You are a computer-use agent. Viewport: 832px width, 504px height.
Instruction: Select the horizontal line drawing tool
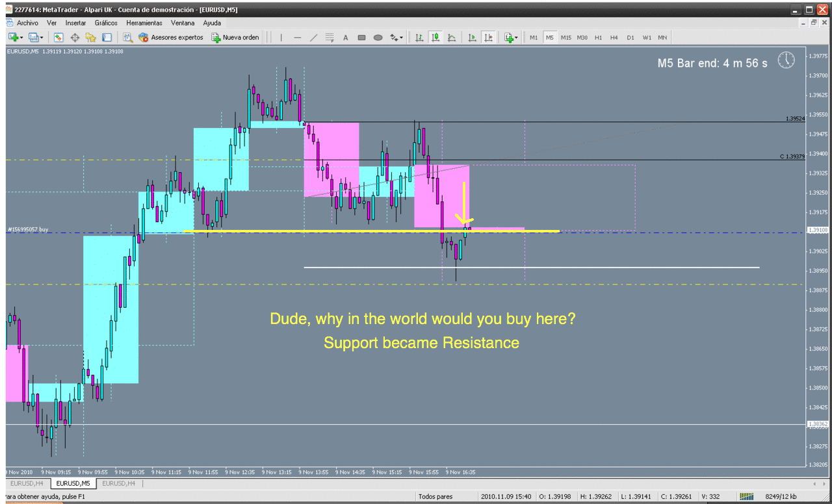pyautogui.click(x=298, y=38)
